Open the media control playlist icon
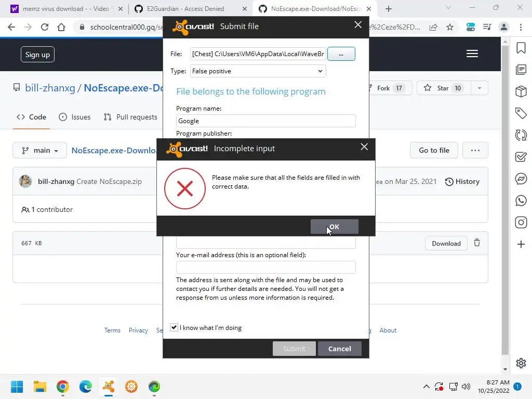 click(x=487, y=27)
